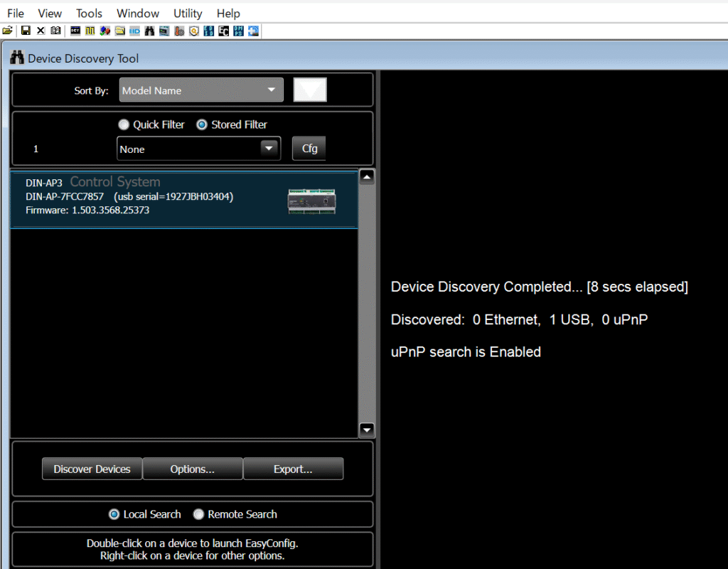The width and height of the screenshot is (728, 569).
Task: Click the Export... button
Action: tap(293, 469)
